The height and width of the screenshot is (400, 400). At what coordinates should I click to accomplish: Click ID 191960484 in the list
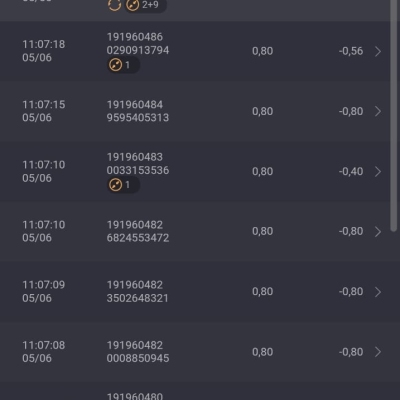coord(135,105)
